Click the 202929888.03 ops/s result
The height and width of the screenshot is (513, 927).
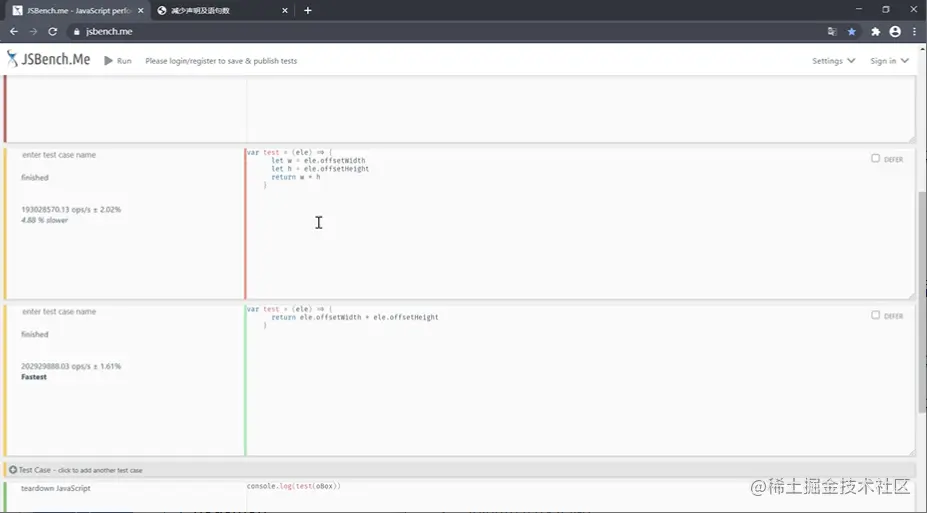tap(71, 366)
